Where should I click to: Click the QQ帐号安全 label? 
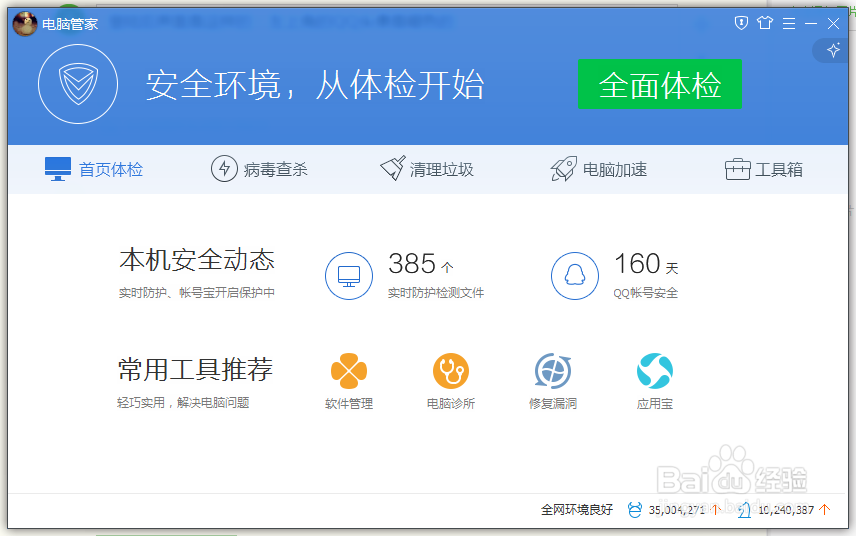(645, 293)
